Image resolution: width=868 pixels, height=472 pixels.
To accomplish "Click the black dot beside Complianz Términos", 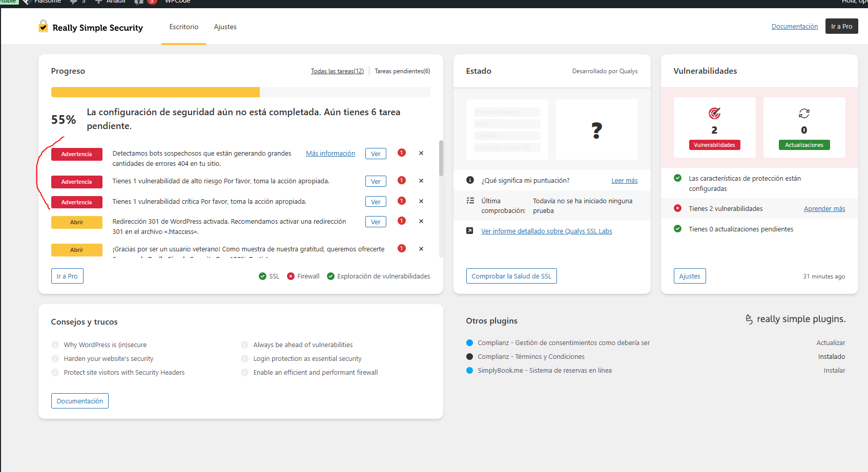I will coord(469,356).
